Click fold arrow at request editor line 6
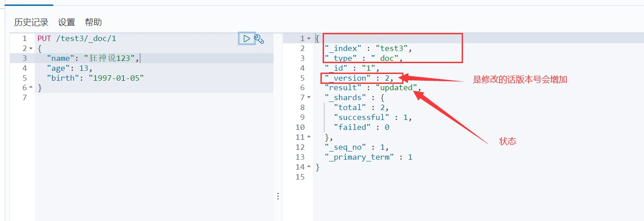 [31, 87]
